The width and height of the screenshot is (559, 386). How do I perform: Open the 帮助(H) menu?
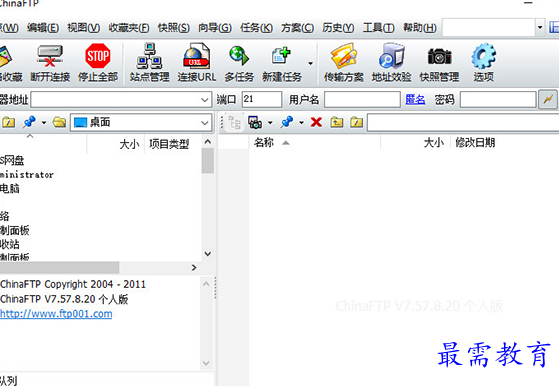(x=420, y=28)
